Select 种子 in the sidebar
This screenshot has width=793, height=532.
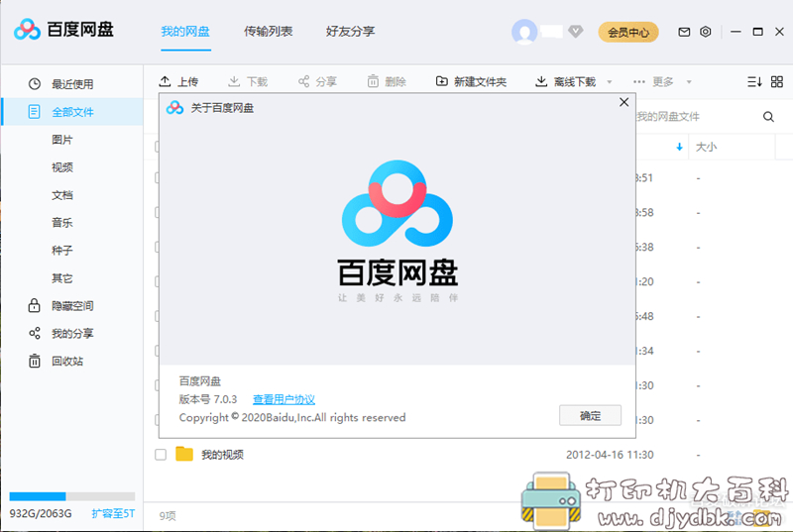click(x=62, y=250)
